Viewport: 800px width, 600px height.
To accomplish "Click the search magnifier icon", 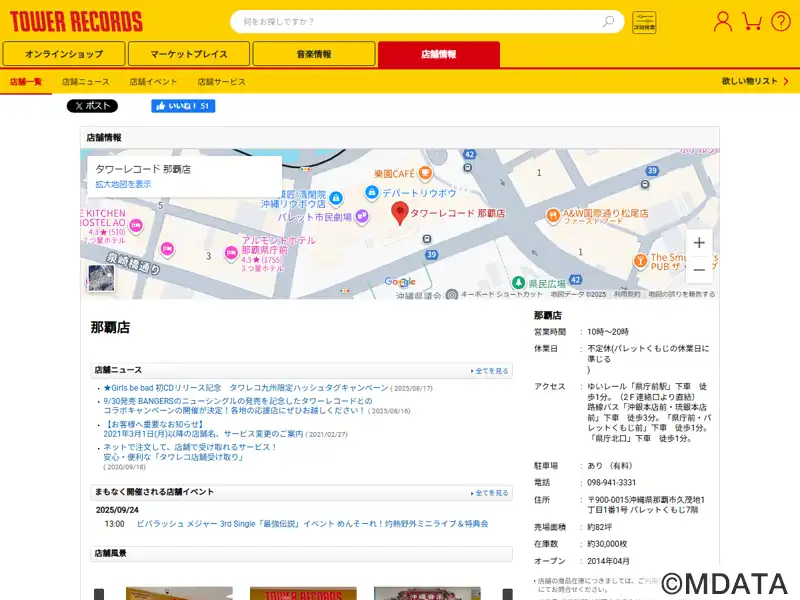I will coord(608,21).
